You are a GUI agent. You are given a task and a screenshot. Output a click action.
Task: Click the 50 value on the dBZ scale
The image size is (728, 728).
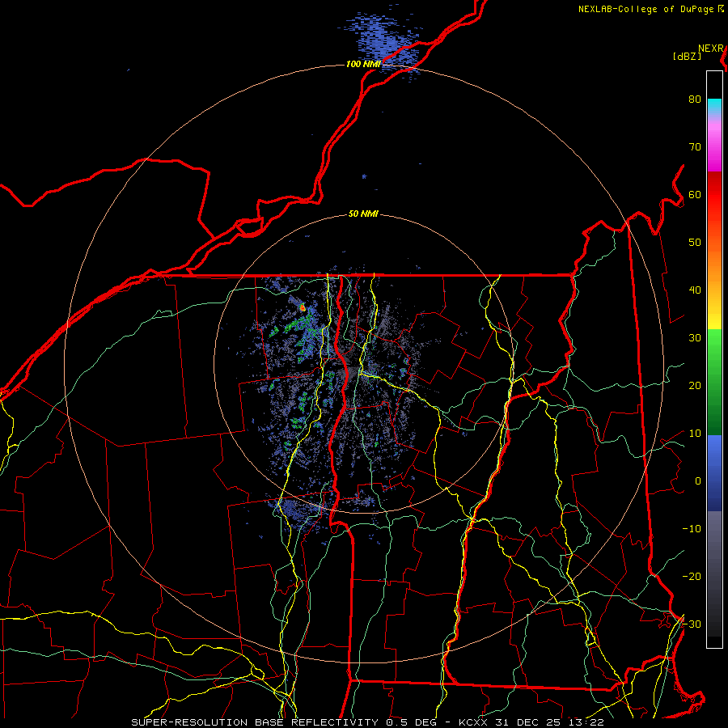pyautogui.click(x=695, y=243)
